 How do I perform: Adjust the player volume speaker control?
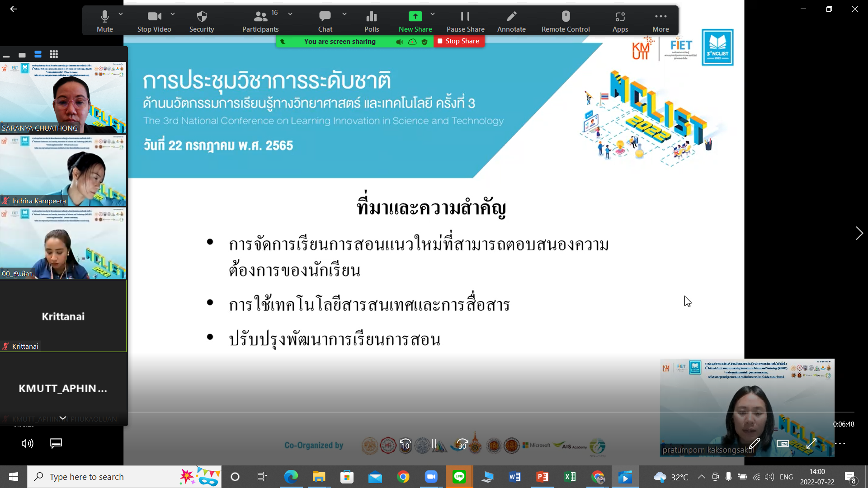tap(27, 443)
